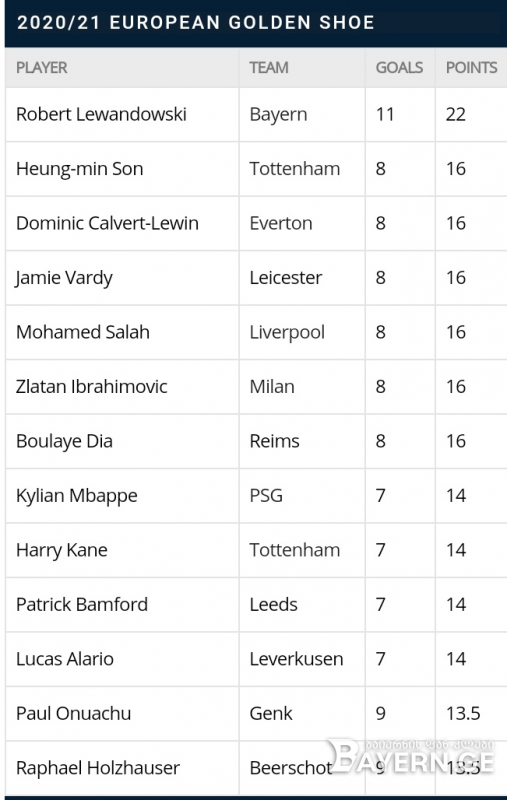Click Raphael Holzhauser's name
Viewport: 507px width, 800px height.
click(98, 768)
